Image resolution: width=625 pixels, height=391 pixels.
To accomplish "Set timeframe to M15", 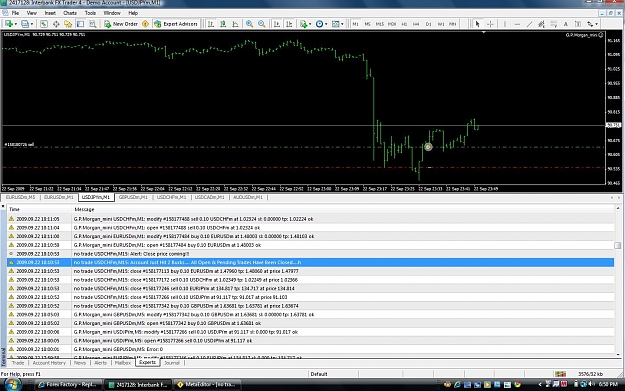I will point(379,24).
